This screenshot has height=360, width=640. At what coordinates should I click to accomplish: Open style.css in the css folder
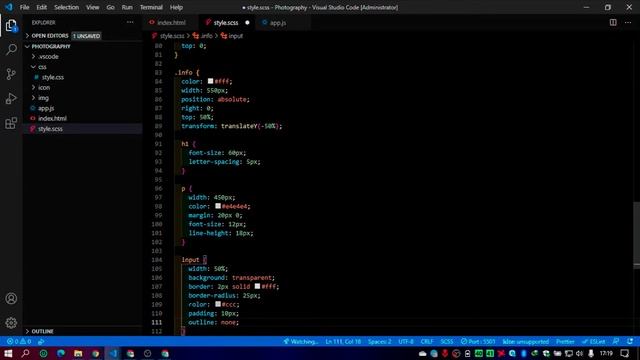tap(53, 77)
